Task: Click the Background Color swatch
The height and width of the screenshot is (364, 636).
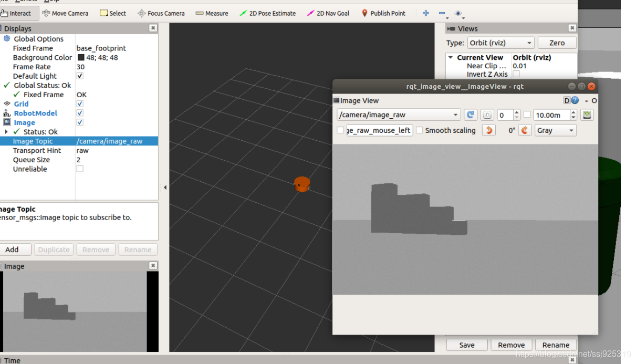Action: [81, 57]
